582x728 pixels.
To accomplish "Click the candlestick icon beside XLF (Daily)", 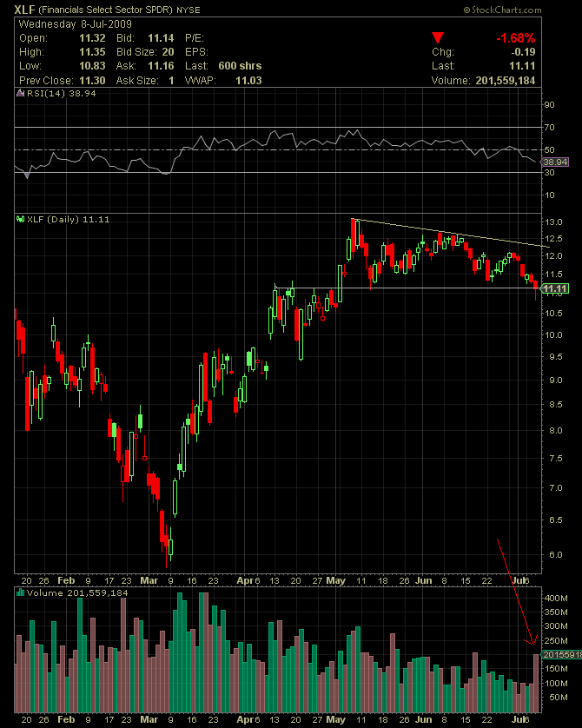I will [21, 219].
